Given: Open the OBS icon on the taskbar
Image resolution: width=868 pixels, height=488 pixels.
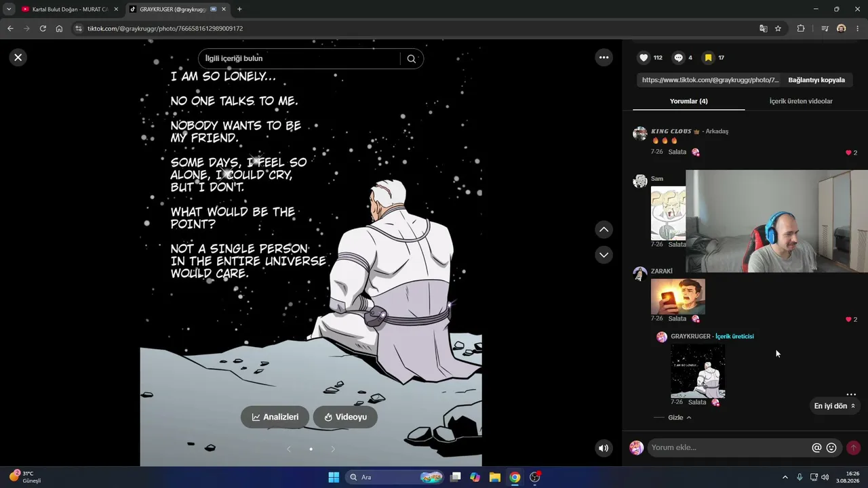Looking at the screenshot, I should point(535,477).
